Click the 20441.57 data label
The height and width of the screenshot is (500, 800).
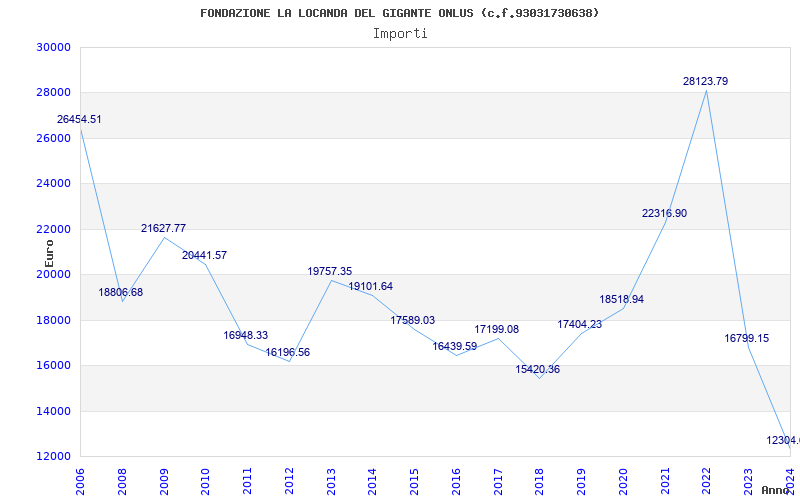(x=205, y=255)
